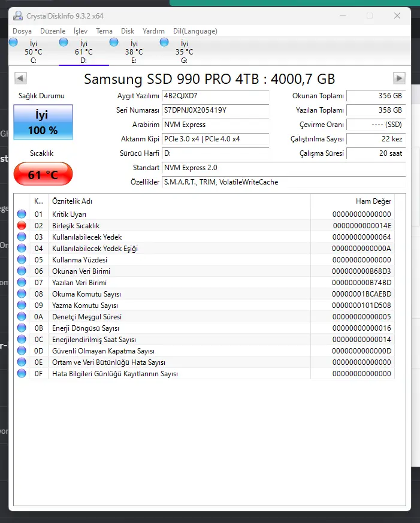Click the Öznitelik Adı column header
Image resolution: width=420 pixels, height=523 pixels.
[x=180, y=201]
